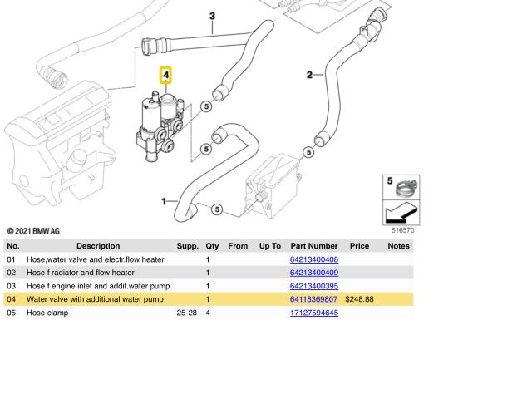This screenshot has height=399, width=532.
Task: Follow the 64213400395 part link
Action: [313, 286]
